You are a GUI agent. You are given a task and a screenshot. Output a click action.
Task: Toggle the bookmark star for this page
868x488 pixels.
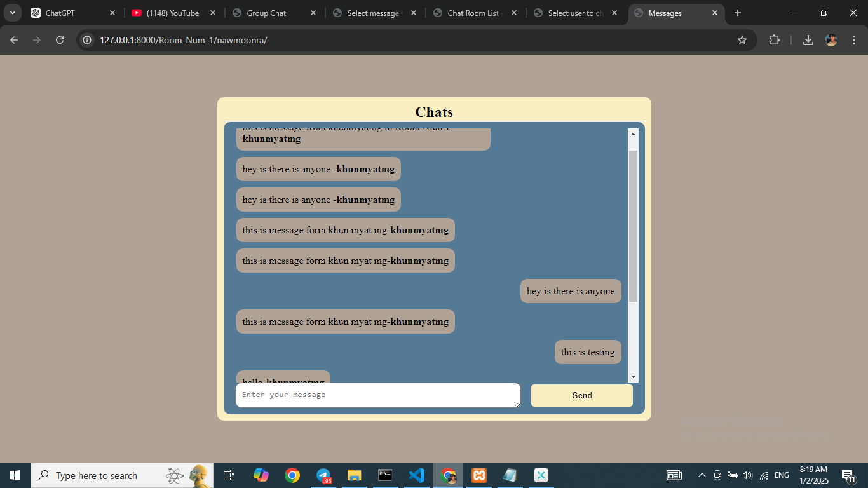pos(742,39)
